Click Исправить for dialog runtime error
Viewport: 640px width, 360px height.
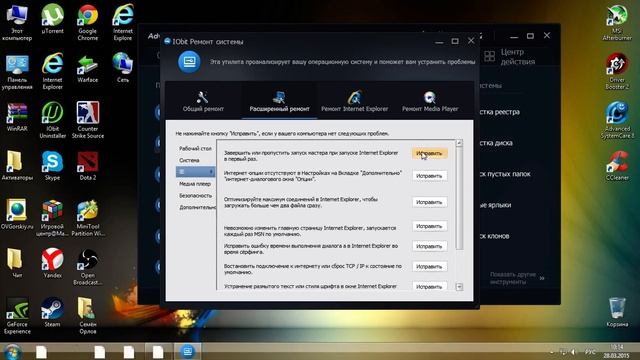pos(429,246)
